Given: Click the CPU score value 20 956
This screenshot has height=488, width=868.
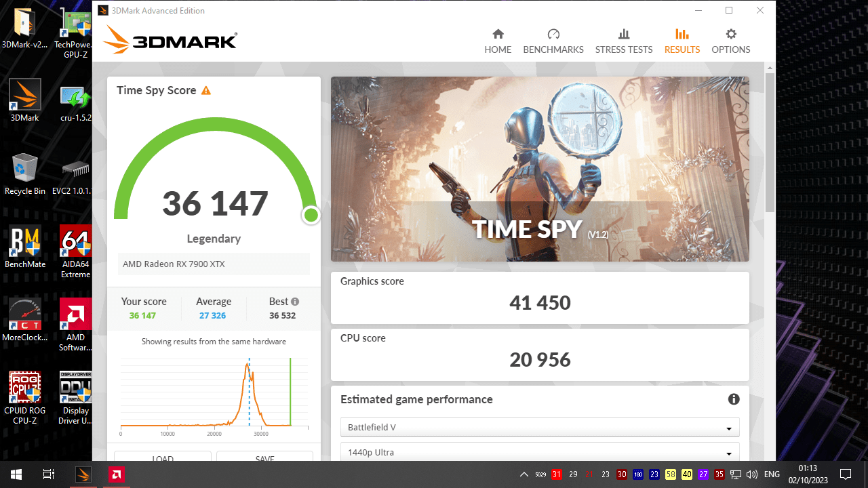Looking at the screenshot, I should point(540,360).
